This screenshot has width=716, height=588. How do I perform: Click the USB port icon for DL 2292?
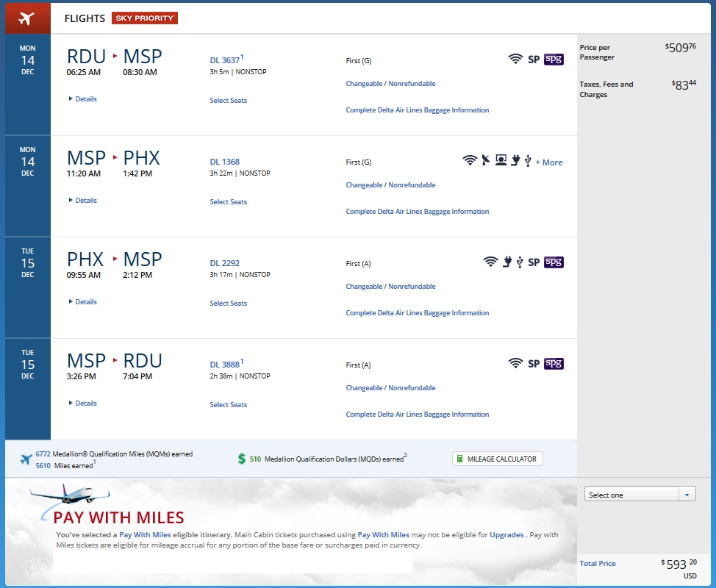click(520, 262)
